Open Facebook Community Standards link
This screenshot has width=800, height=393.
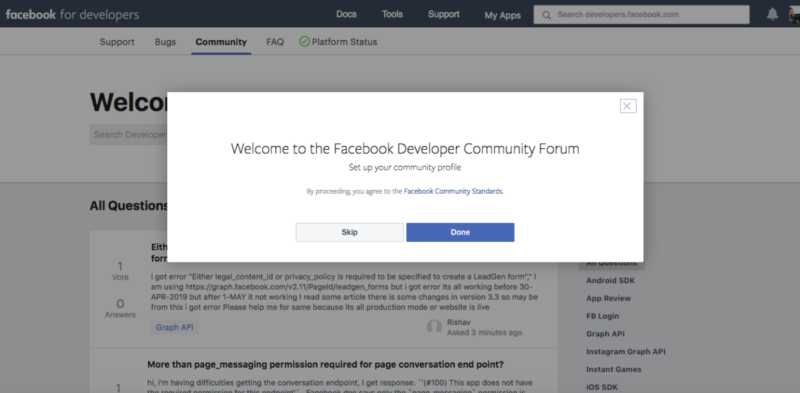point(453,191)
